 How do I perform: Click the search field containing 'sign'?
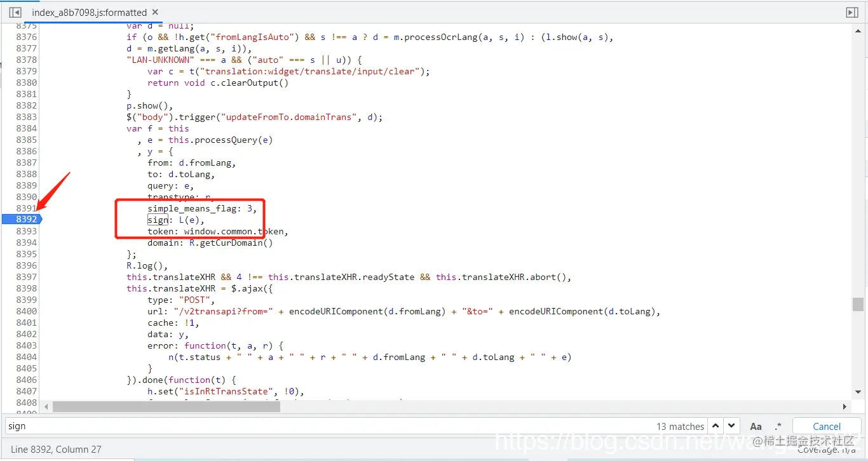point(330,426)
